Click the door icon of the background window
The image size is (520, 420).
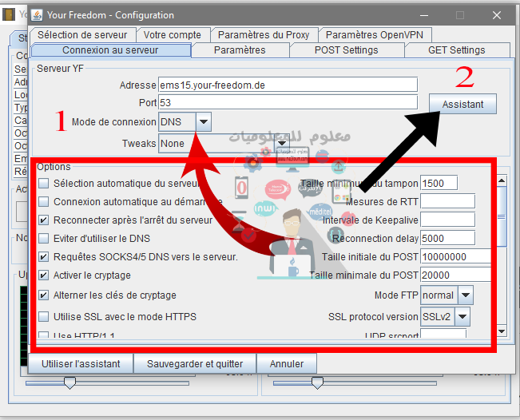9,15
